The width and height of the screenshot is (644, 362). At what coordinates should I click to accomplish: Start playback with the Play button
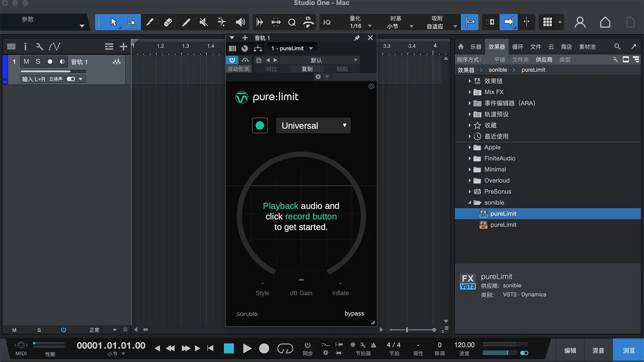[247, 348]
